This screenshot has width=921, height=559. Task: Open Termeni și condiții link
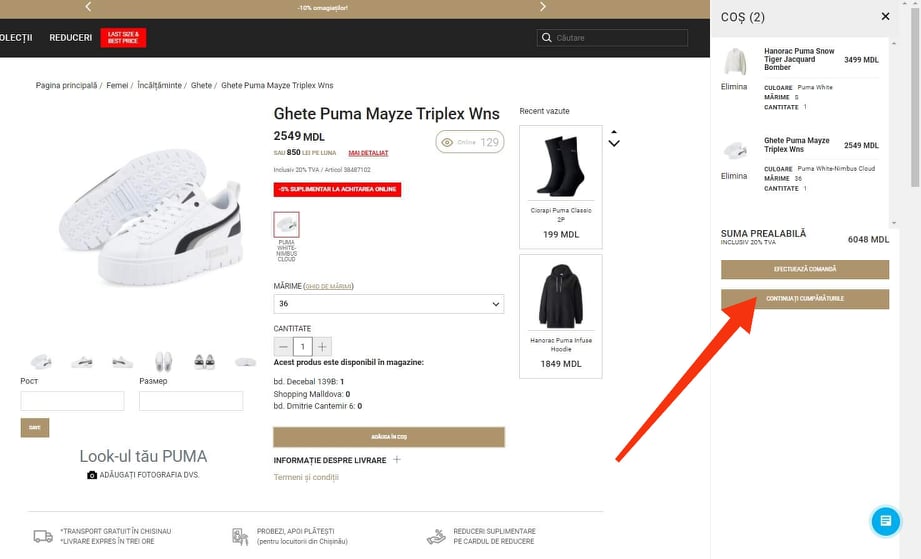[306, 477]
